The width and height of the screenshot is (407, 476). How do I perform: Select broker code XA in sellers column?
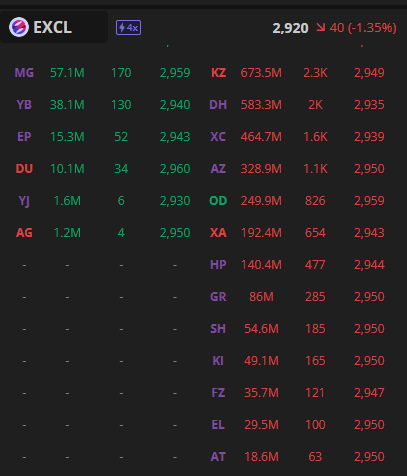218,233
